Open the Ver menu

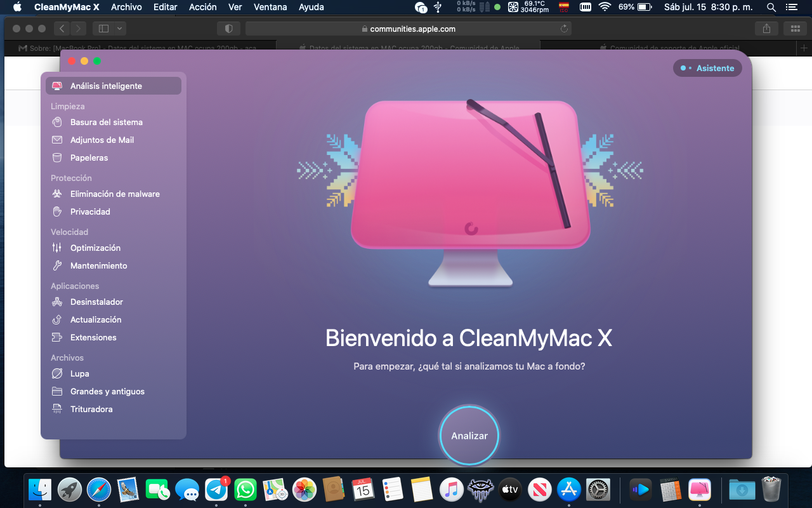point(235,7)
